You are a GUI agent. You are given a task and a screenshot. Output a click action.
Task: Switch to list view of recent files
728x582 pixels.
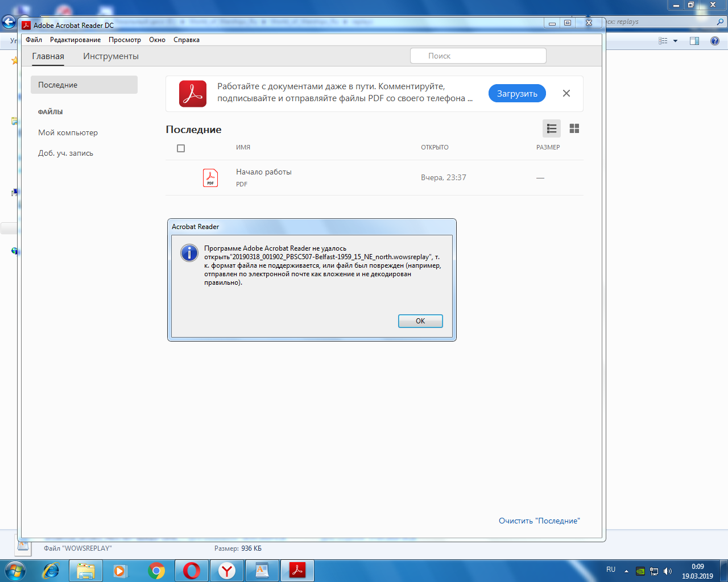[552, 128]
